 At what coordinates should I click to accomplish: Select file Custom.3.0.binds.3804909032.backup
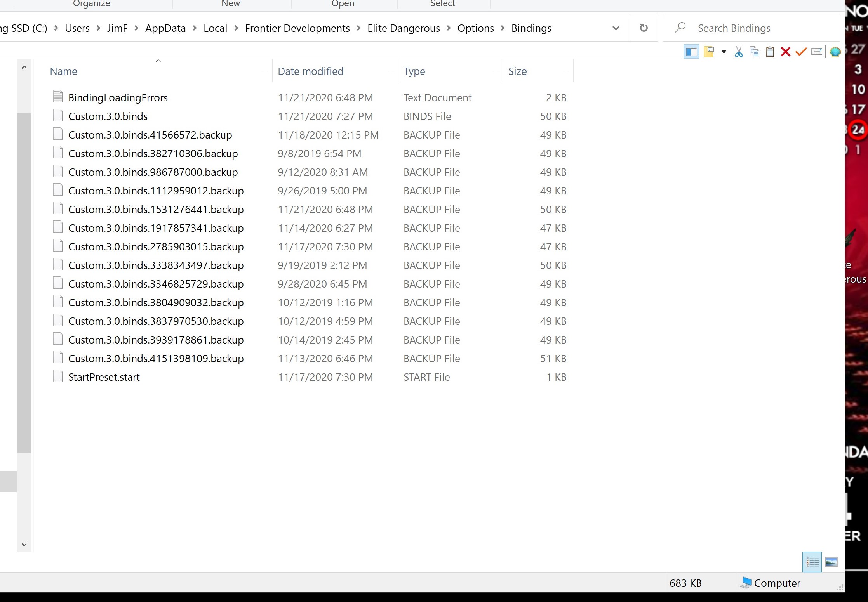156,302
